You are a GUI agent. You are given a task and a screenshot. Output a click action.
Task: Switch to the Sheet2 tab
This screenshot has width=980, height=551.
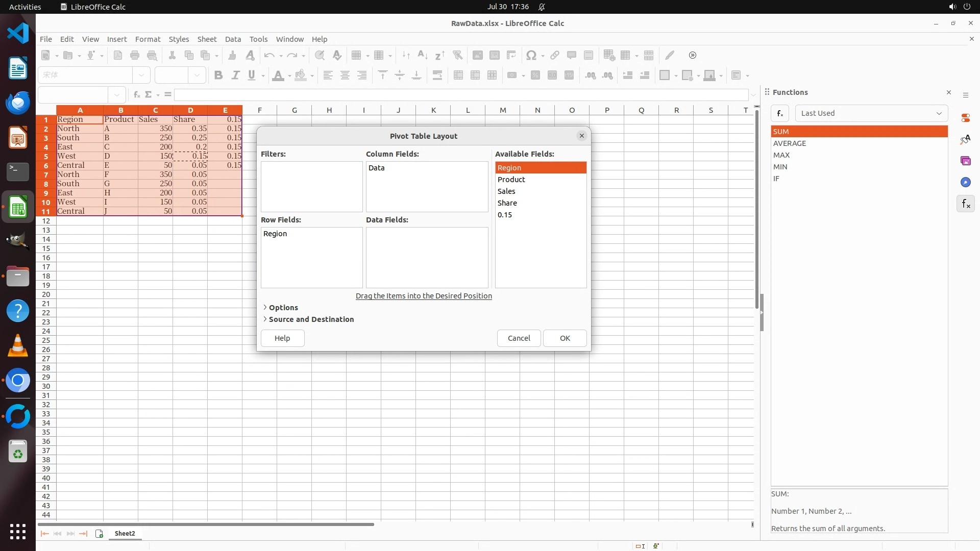(x=125, y=533)
